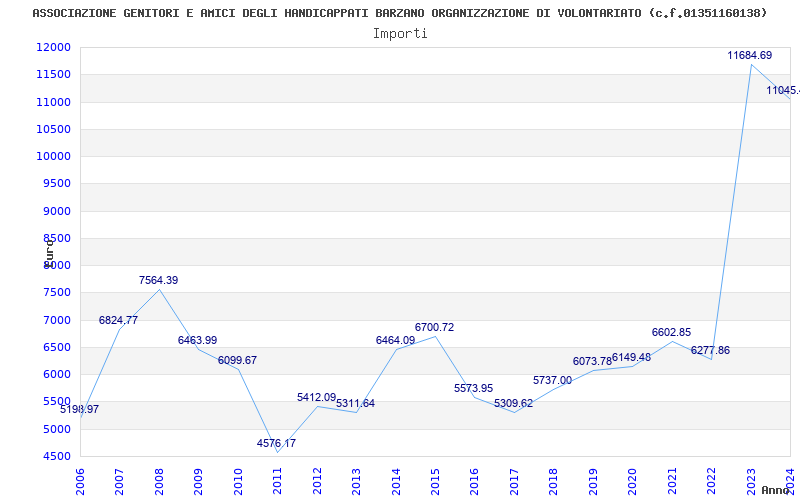The width and height of the screenshot is (800, 500).
Task: Click the 5309.62 value label
Action: [x=513, y=404]
